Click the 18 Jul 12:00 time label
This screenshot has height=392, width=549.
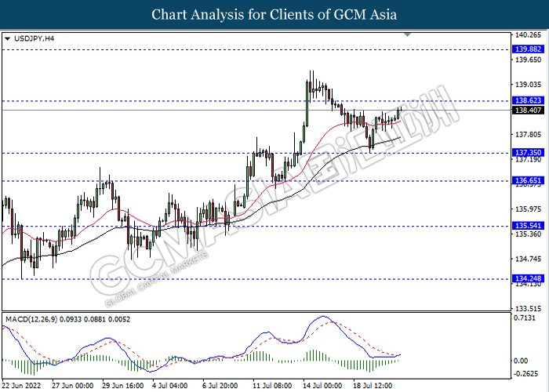point(373,386)
